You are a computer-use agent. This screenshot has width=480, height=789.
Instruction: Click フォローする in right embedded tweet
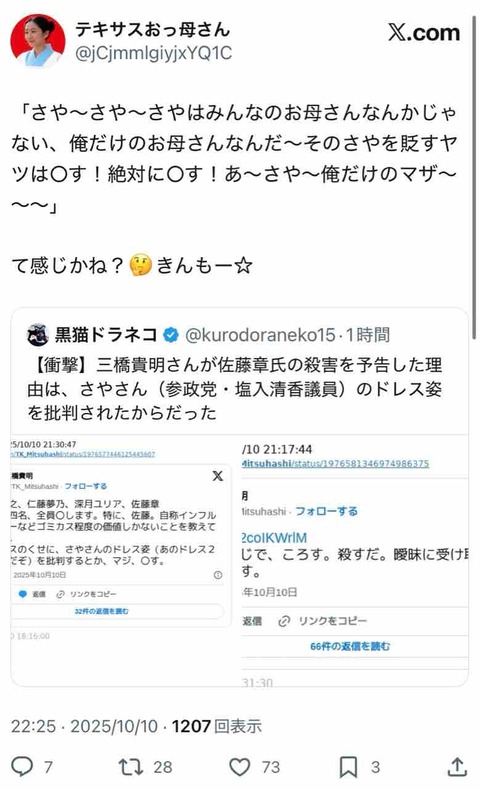point(326,511)
